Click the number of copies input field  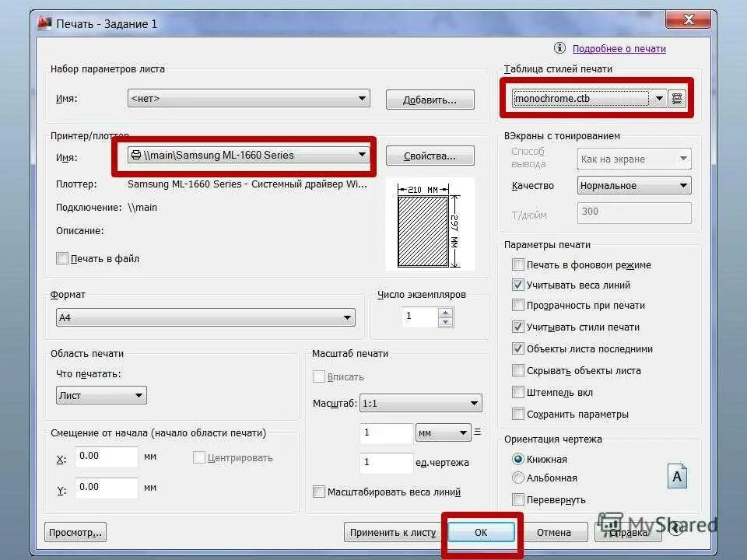pos(419,317)
